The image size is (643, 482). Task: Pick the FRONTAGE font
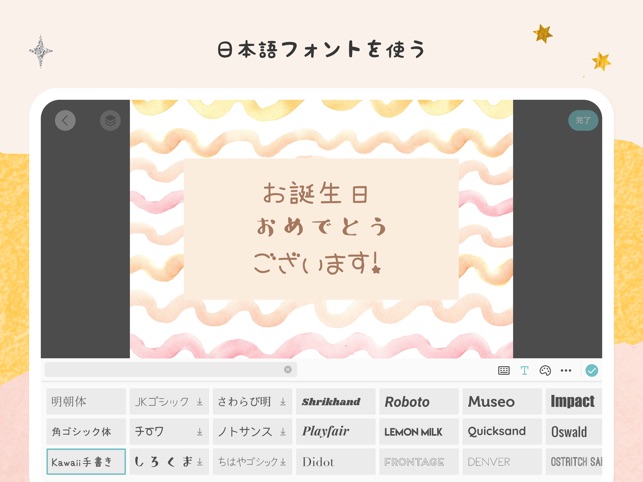coord(419,461)
